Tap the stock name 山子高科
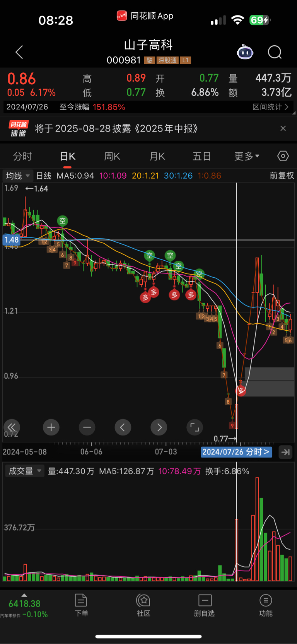The height and width of the screenshot is (644, 297). point(148,45)
